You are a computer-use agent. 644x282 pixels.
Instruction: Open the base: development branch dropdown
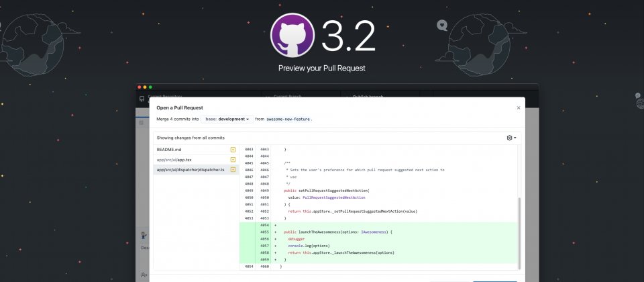click(x=227, y=120)
